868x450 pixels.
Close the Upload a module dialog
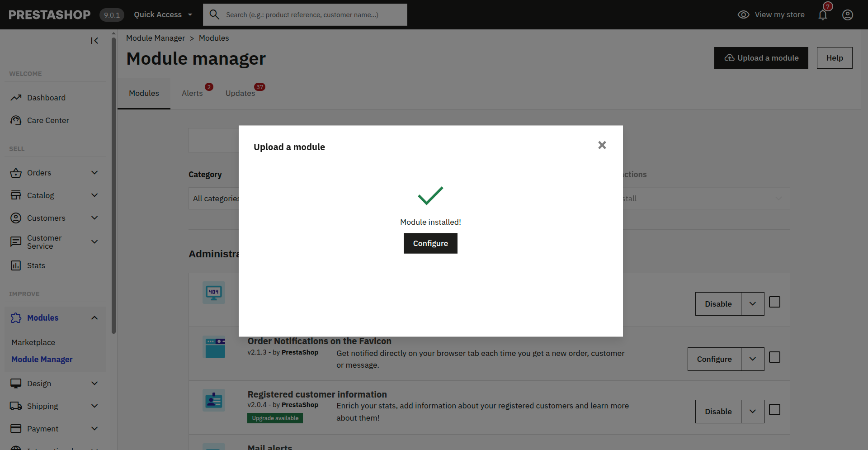click(602, 145)
